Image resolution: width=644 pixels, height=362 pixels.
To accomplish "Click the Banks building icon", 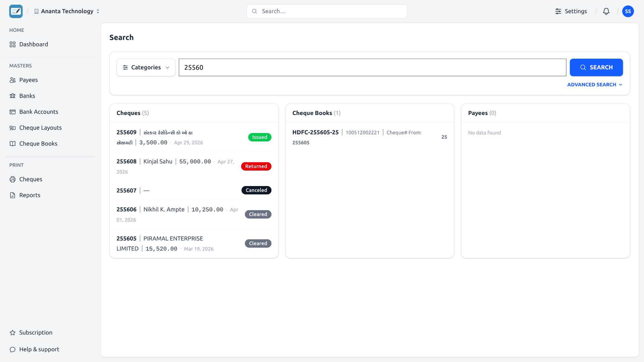I will (x=13, y=96).
